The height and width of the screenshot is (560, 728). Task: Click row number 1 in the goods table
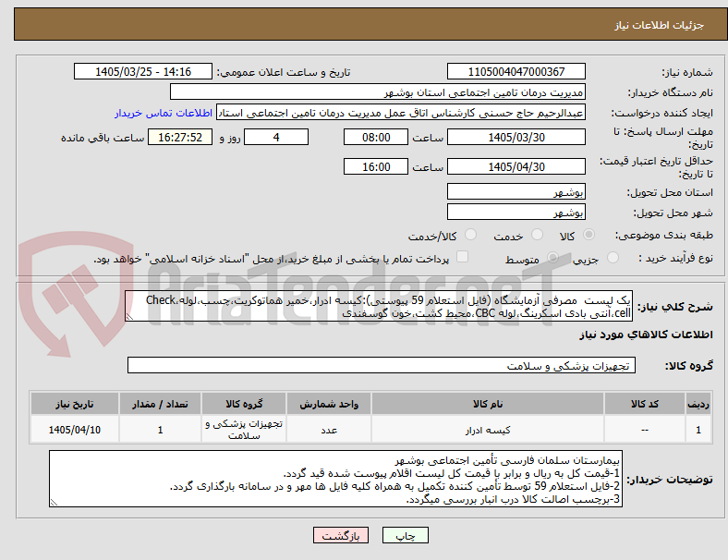pyautogui.click(x=698, y=430)
